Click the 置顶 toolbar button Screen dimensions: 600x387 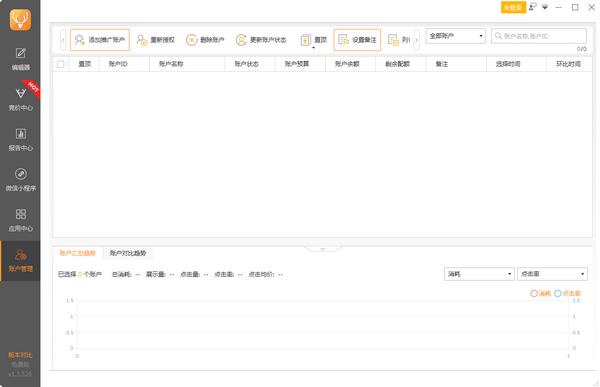click(313, 40)
